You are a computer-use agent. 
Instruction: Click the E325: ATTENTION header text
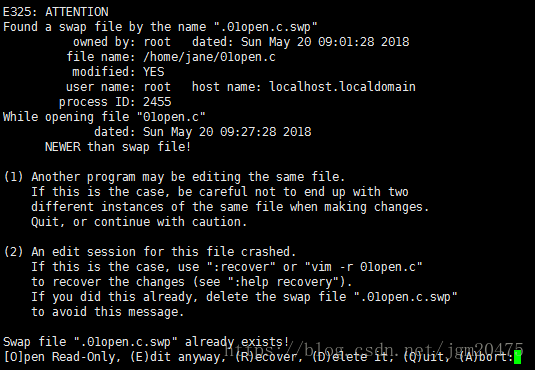click(56, 12)
